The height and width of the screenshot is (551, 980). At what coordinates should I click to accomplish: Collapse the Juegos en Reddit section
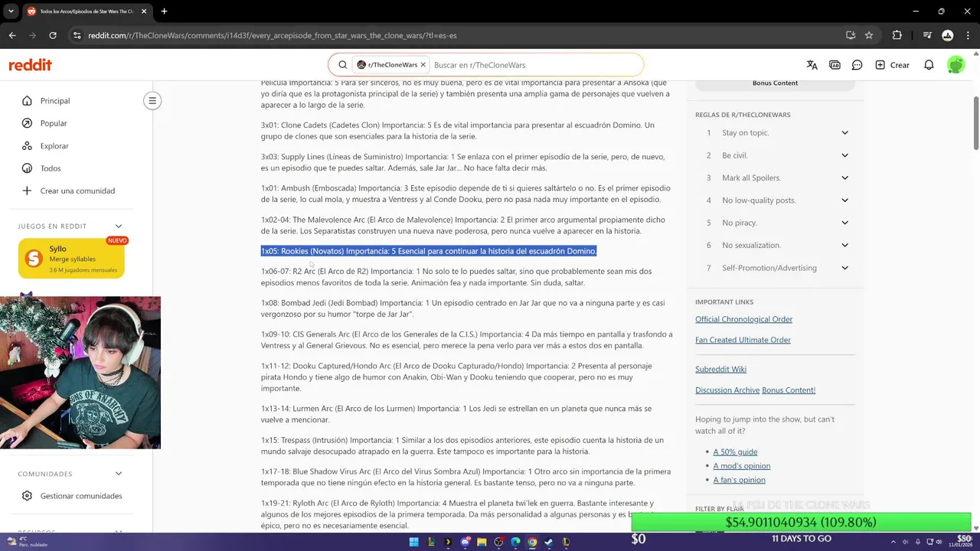119,226
